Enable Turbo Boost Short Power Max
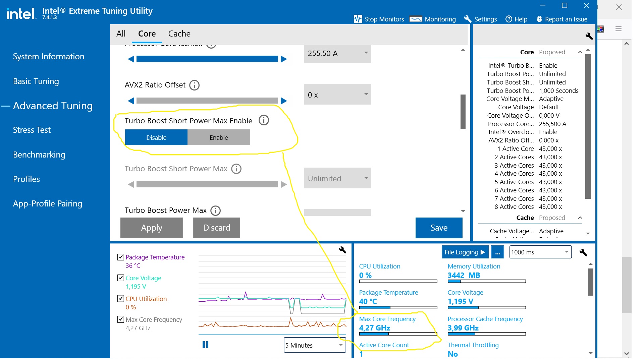644x362 pixels. click(219, 137)
